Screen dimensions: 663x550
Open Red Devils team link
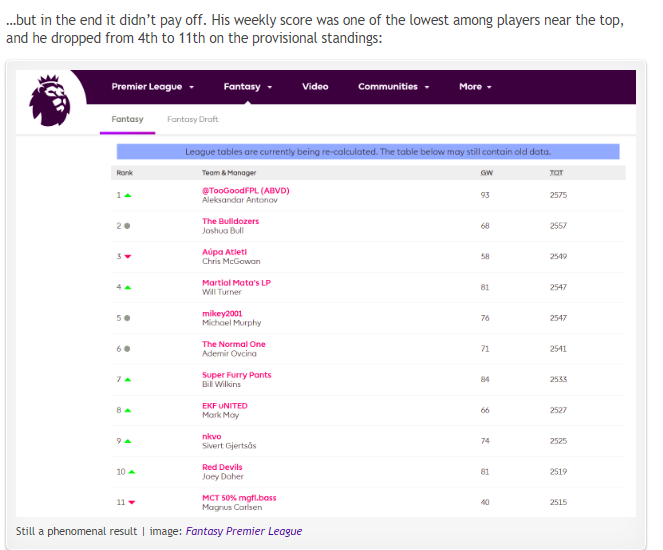222,467
